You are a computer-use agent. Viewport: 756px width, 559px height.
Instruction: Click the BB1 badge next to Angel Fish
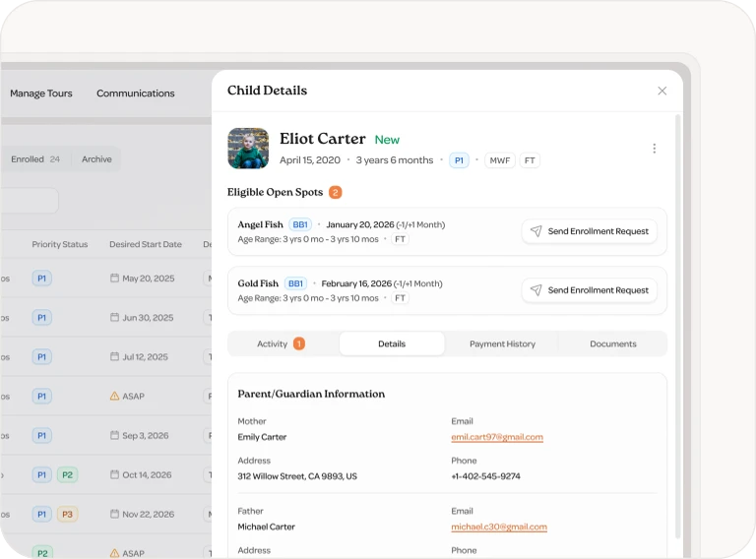click(x=300, y=224)
